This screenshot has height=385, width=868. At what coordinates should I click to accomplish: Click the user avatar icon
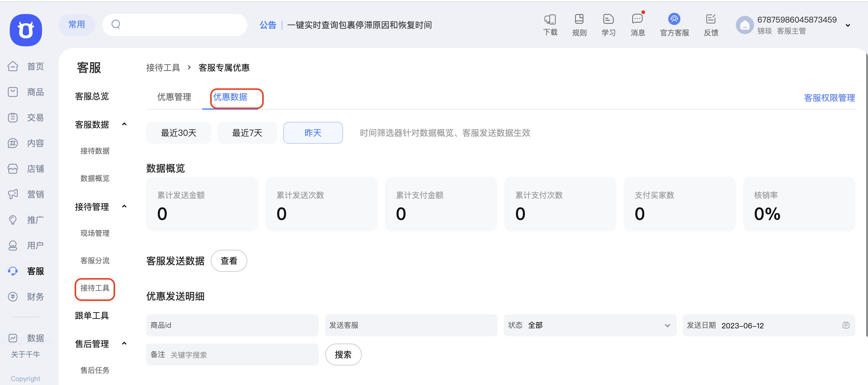744,25
